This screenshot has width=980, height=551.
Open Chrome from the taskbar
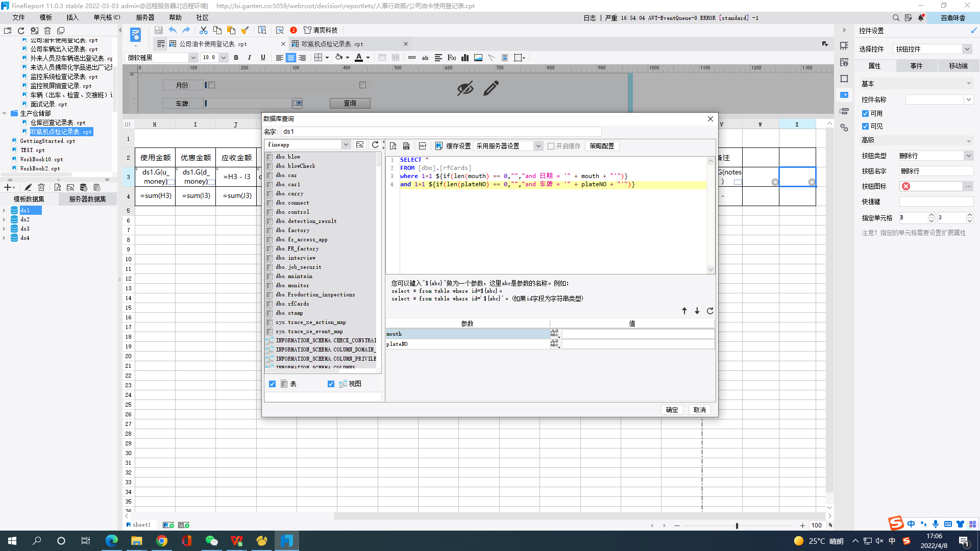162,541
